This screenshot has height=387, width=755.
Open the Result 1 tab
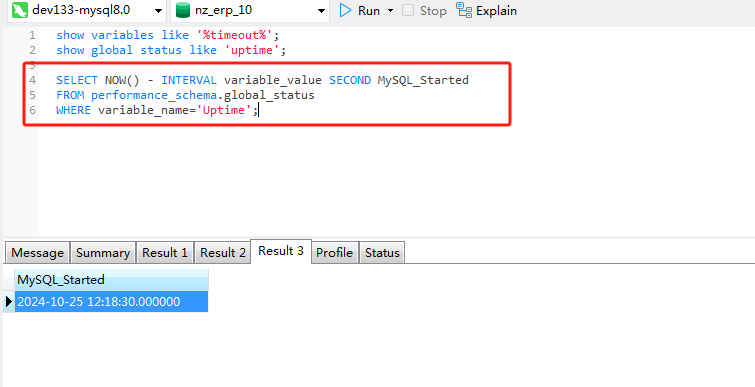coord(165,253)
